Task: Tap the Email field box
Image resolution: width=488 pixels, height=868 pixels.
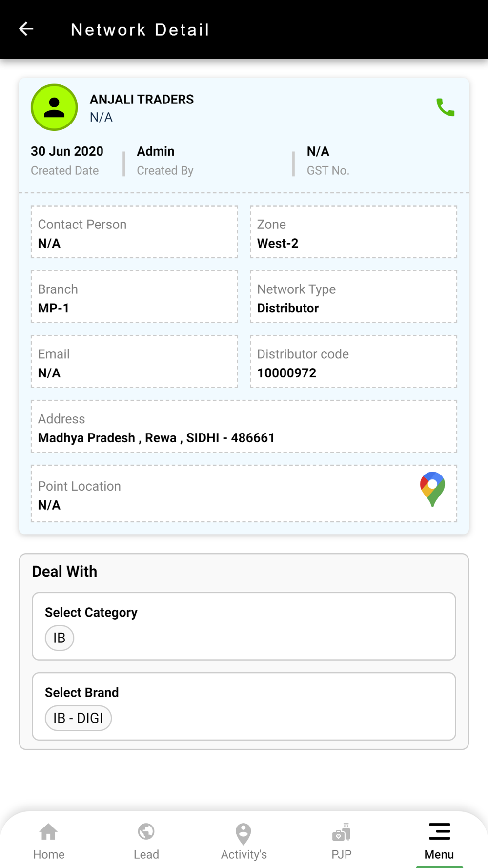Action: [x=135, y=362]
